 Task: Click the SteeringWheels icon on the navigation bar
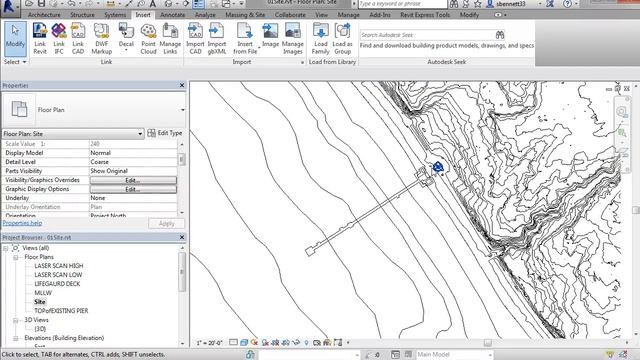coord(622,112)
